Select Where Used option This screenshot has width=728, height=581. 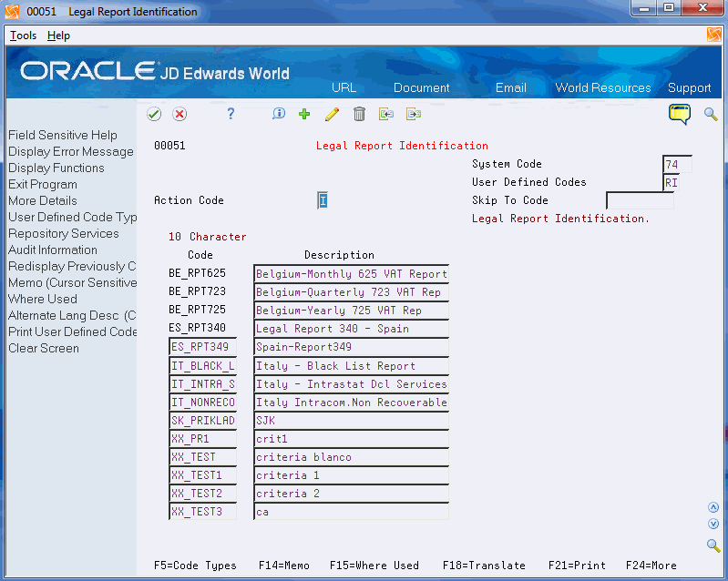tap(43, 300)
